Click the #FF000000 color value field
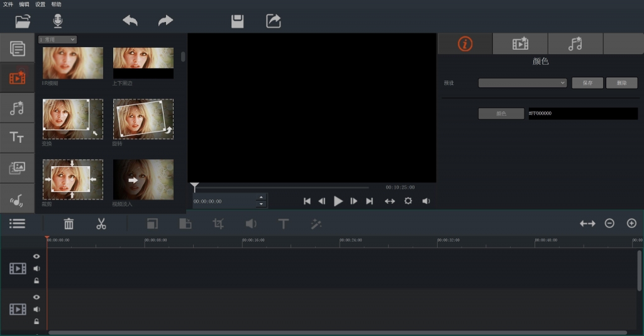This screenshot has width=644, height=336. (583, 113)
